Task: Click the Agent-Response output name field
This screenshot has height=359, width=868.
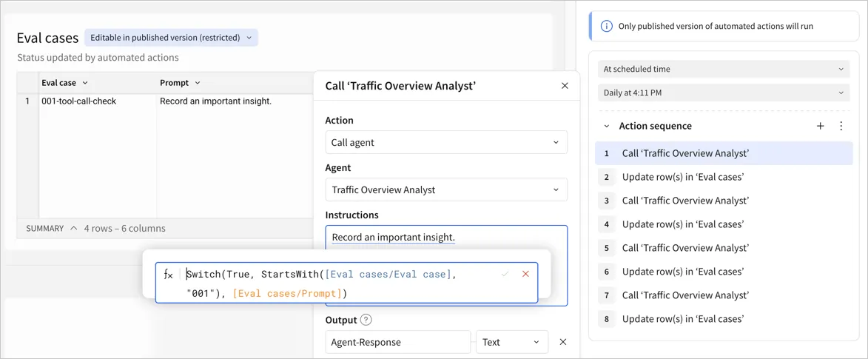Action: [398, 342]
